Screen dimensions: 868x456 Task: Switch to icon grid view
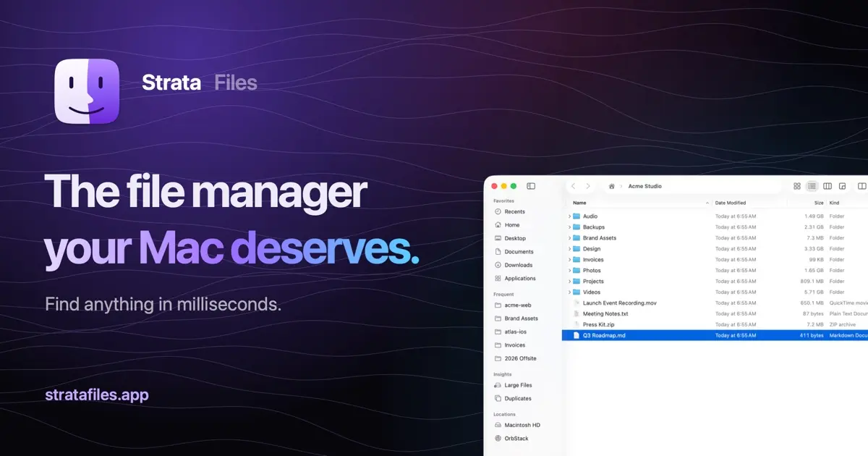pyautogui.click(x=797, y=186)
